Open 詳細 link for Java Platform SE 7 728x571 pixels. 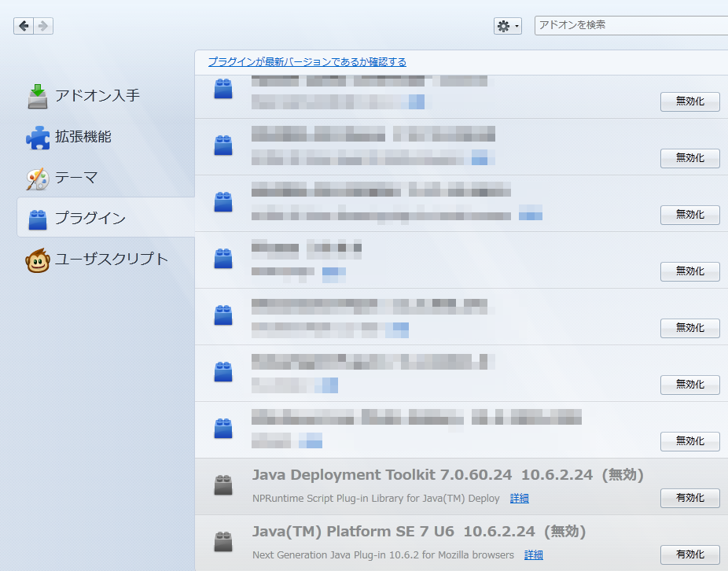[x=533, y=555]
